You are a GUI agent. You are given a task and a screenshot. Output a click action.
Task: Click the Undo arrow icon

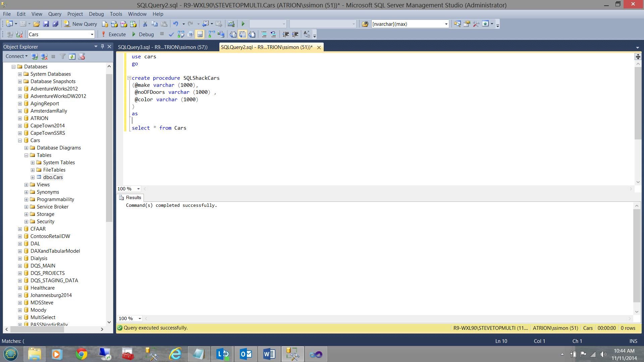tap(175, 24)
